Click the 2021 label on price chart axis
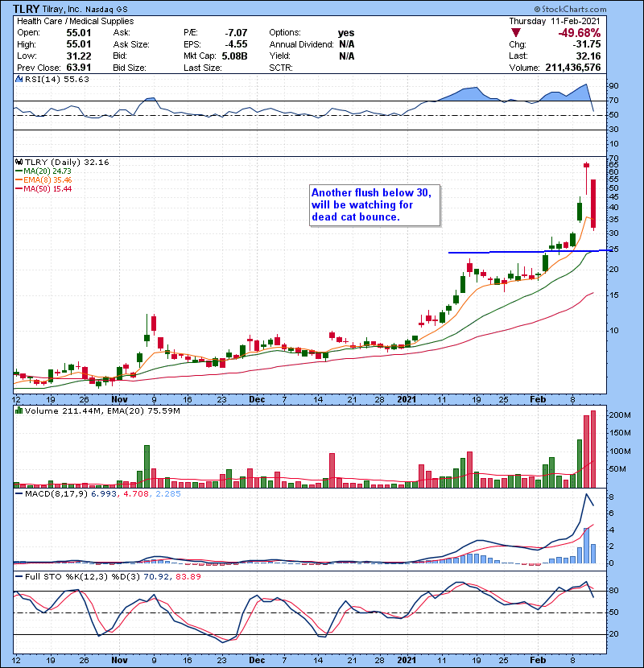This screenshot has width=644, height=668. tap(407, 400)
